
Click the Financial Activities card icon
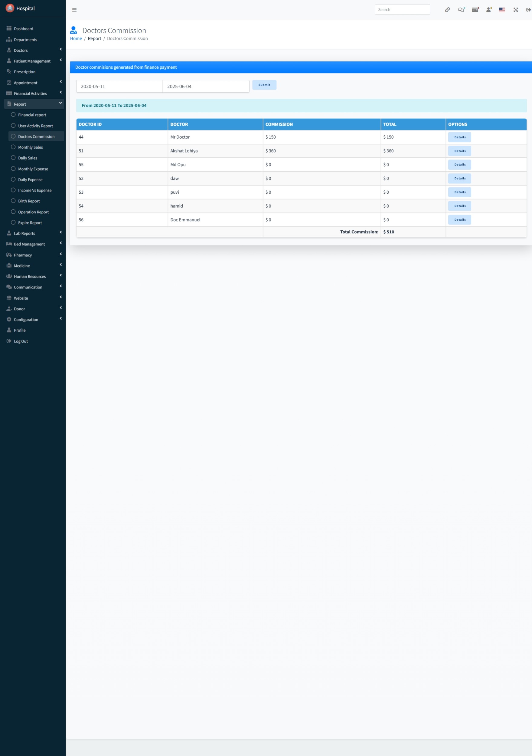tap(9, 93)
